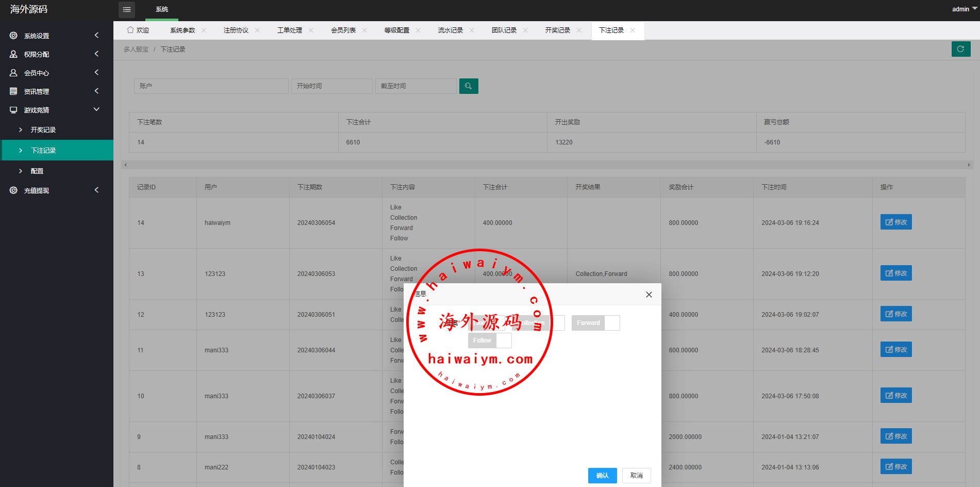Click the green search magnifier button
Image resolution: width=980 pixels, height=487 pixels.
click(468, 86)
